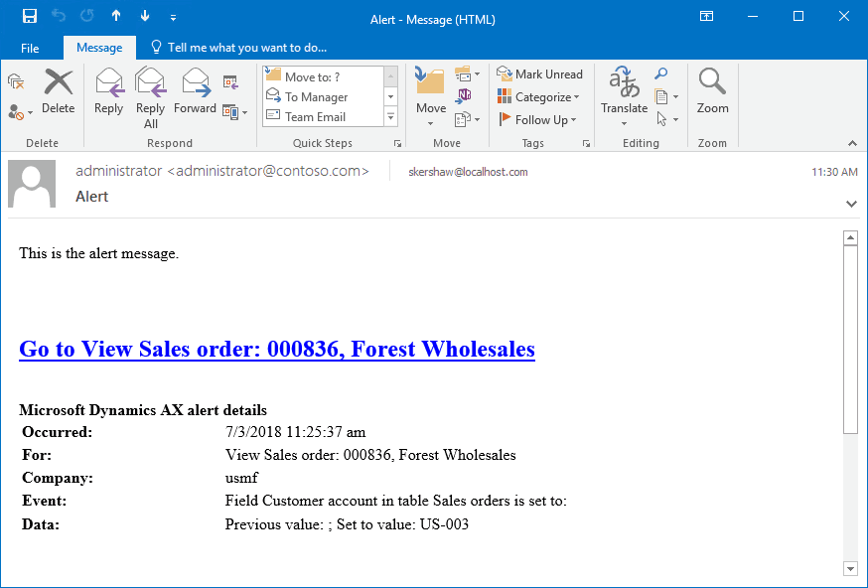868x588 pixels.
Task: Click the Find magnifier in the Editing group
Action: [x=661, y=73]
